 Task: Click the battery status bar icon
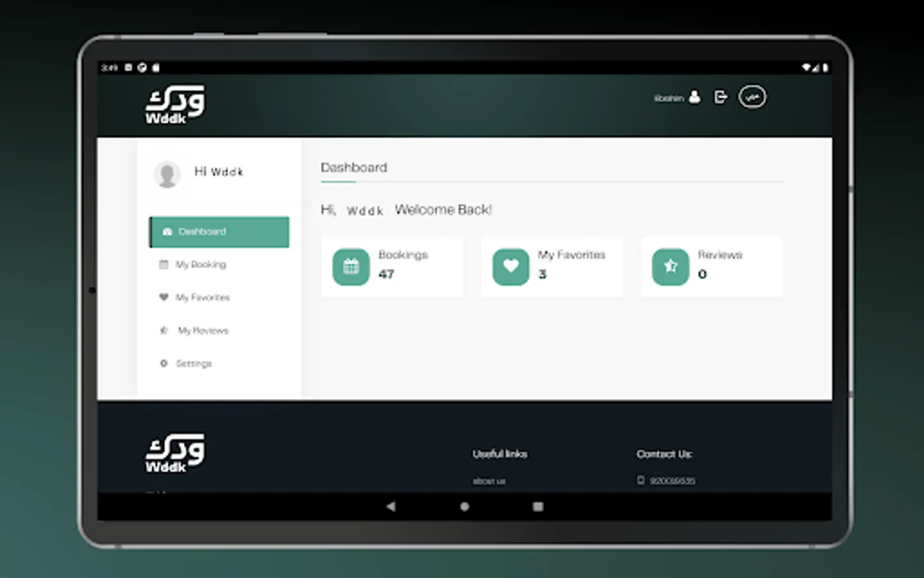pos(825,67)
